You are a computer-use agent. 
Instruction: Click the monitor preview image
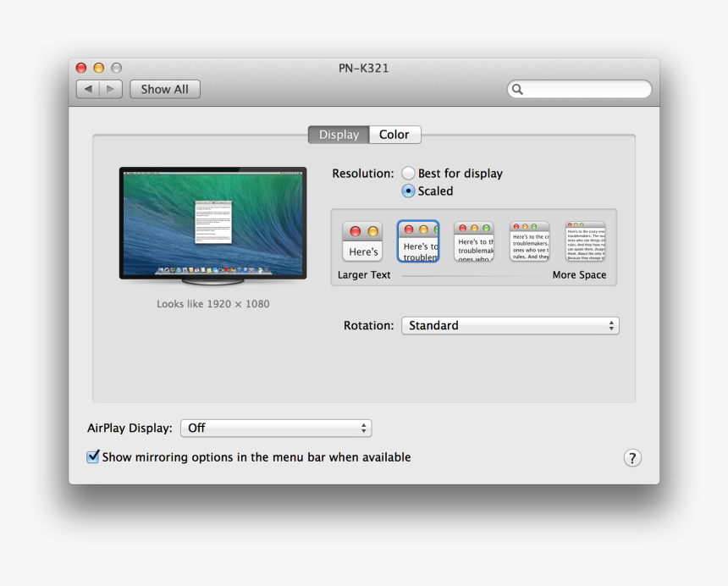(213, 226)
